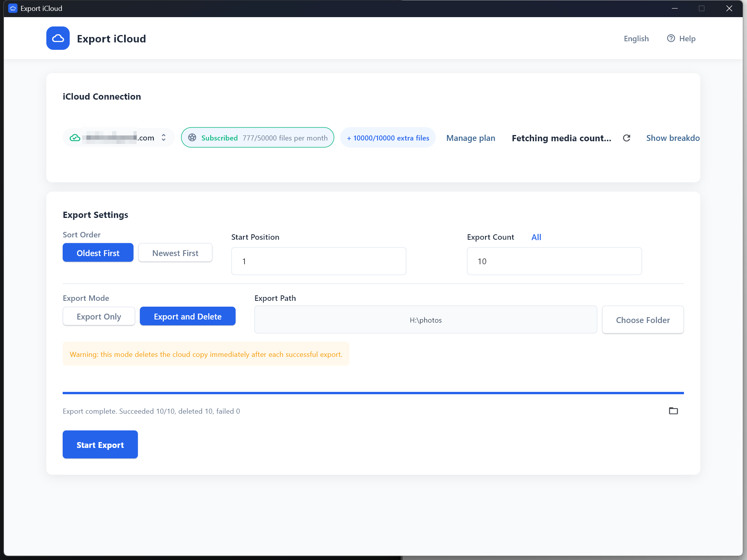This screenshot has height=560, width=747.
Task: Click the + 10000/10000 extra files badge
Action: tap(387, 137)
